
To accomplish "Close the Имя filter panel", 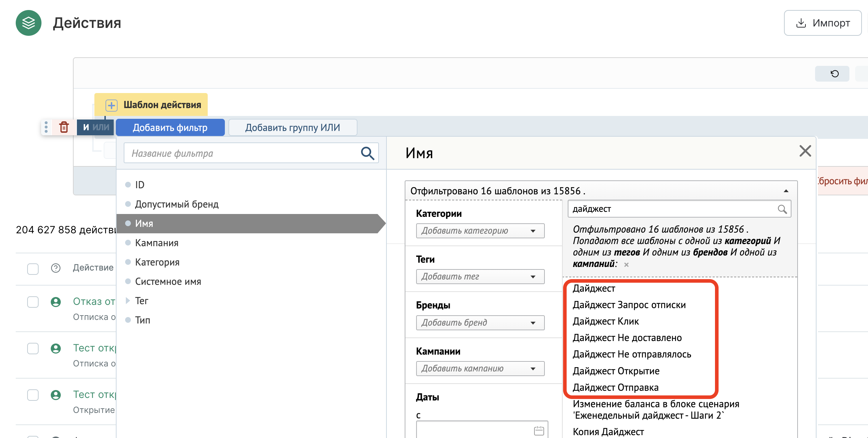I will [805, 151].
